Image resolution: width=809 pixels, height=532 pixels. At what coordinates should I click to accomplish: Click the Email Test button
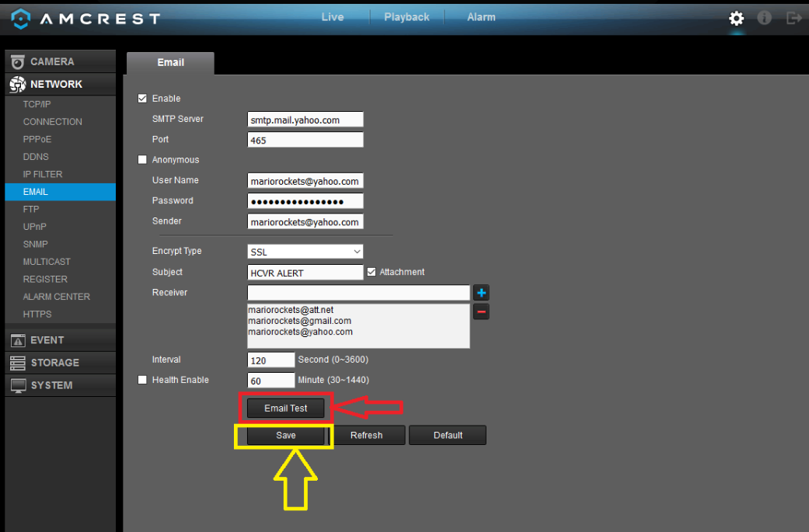point(286,409)
